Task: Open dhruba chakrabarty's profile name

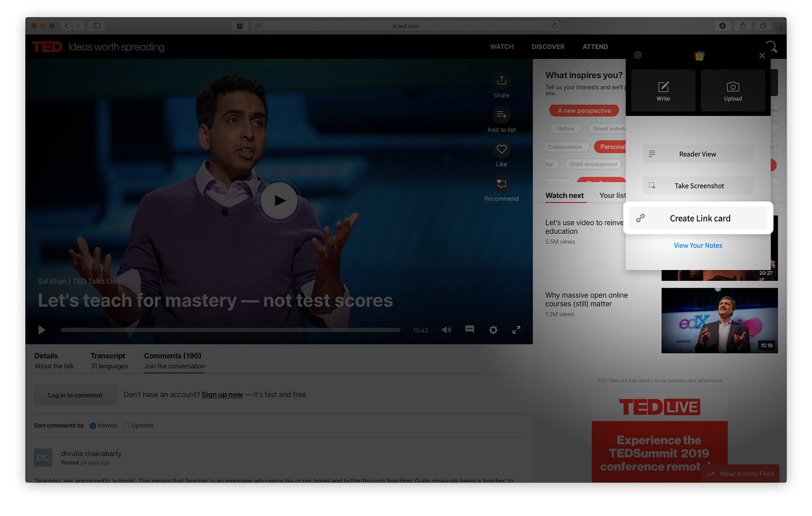Action: (x=91, y=454)
